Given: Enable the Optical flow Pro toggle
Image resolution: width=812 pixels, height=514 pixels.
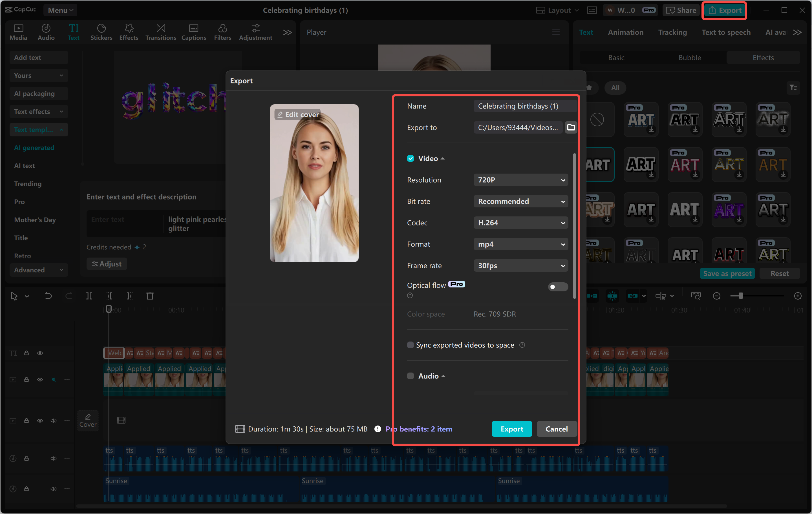Looking at the screenshot, I should [557, 287].
